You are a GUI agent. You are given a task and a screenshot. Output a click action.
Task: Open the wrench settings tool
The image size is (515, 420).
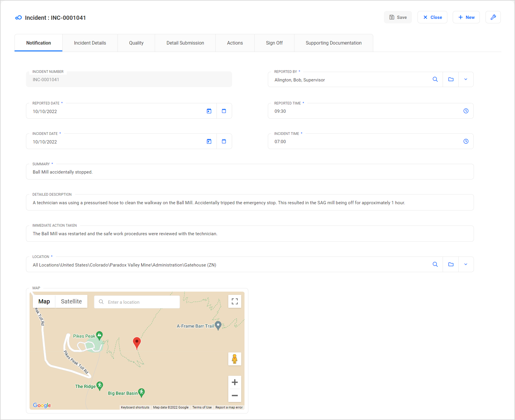[493, 17]
